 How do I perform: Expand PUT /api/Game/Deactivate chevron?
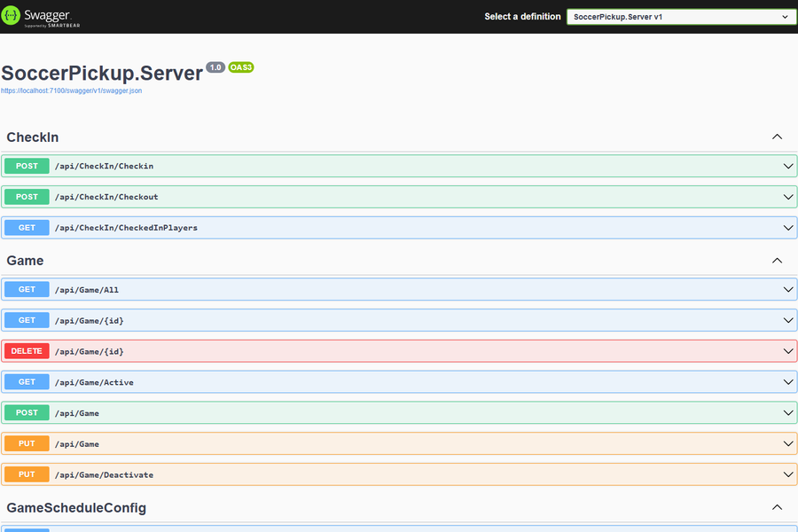tap(788, 474)
